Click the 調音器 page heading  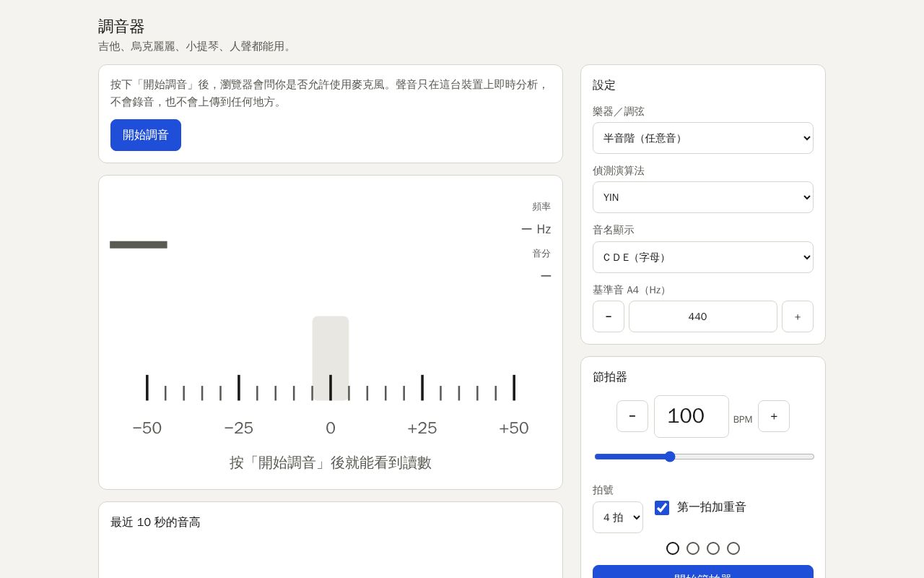(x=121, y=27)
